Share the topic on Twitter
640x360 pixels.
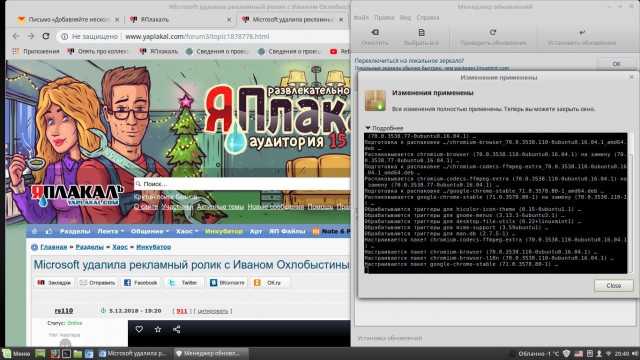click(x=184, y=282)
